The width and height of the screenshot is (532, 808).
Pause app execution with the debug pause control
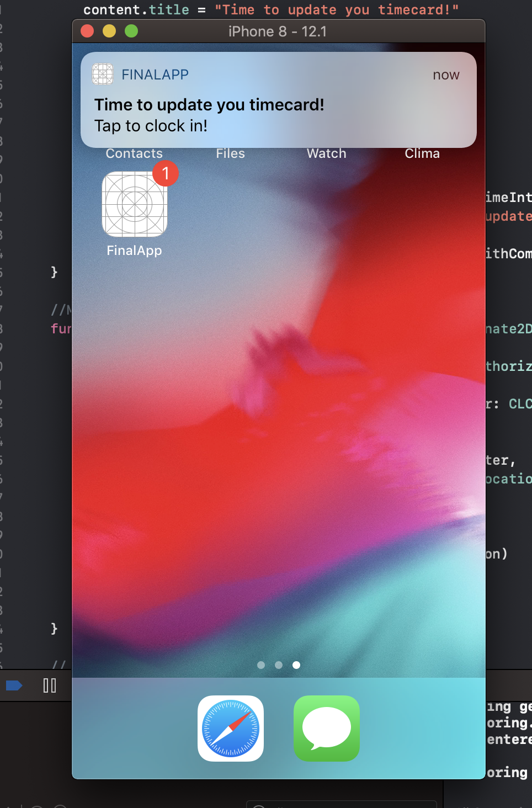pos(49,685)
